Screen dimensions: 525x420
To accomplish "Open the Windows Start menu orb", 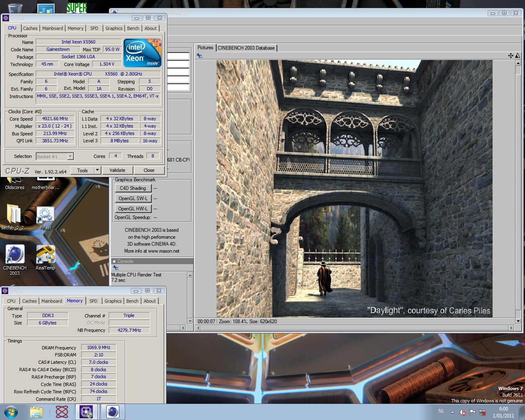I will coord(11,412).
